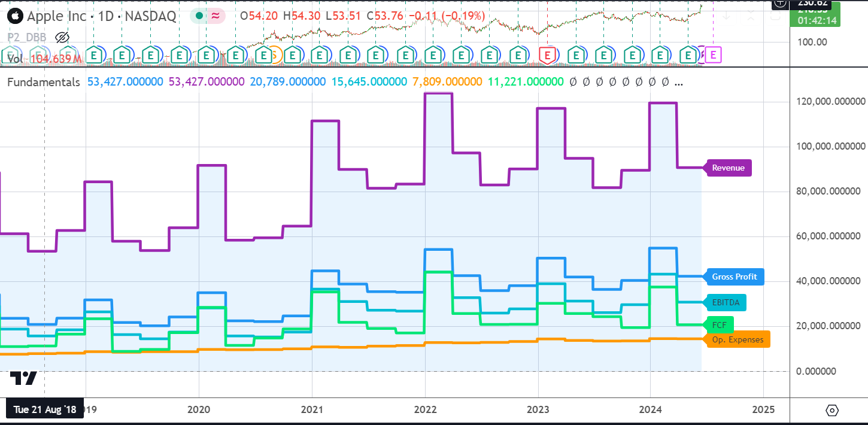The height and width of the screenshot is (425, 868).
Task: Click the pink approximate-equals data badge
Action: pos(215,16)
